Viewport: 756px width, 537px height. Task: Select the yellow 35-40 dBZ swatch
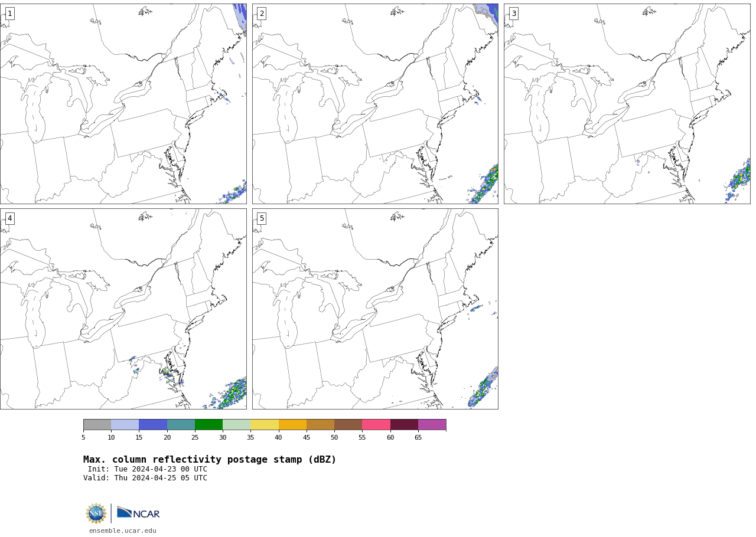[265, 425]
